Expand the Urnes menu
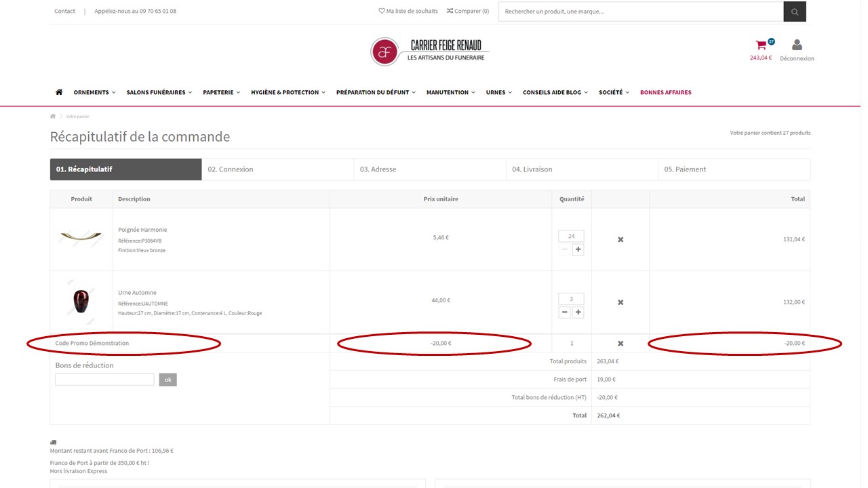The height and width of the screenshot is (488, 868). (x=499, y=92)
